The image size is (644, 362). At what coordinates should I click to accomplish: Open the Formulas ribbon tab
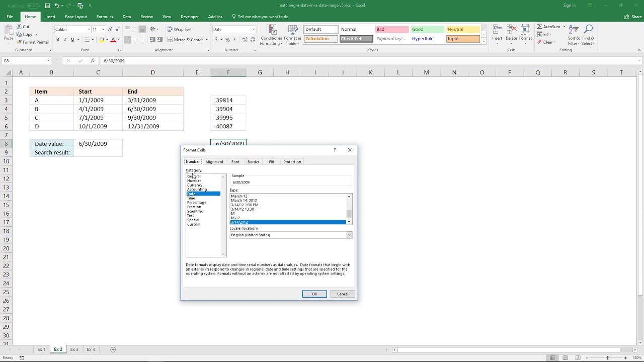coord(105,17)
